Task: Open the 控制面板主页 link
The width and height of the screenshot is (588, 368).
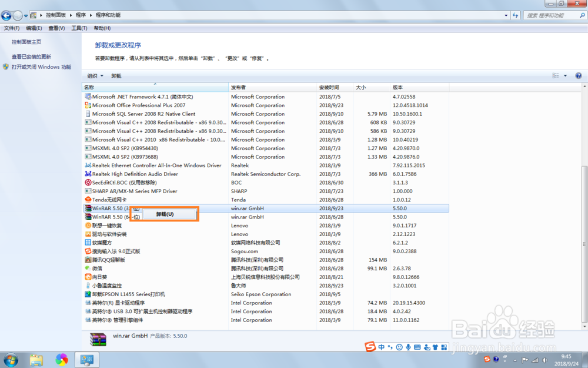Action: coord(26,42)
